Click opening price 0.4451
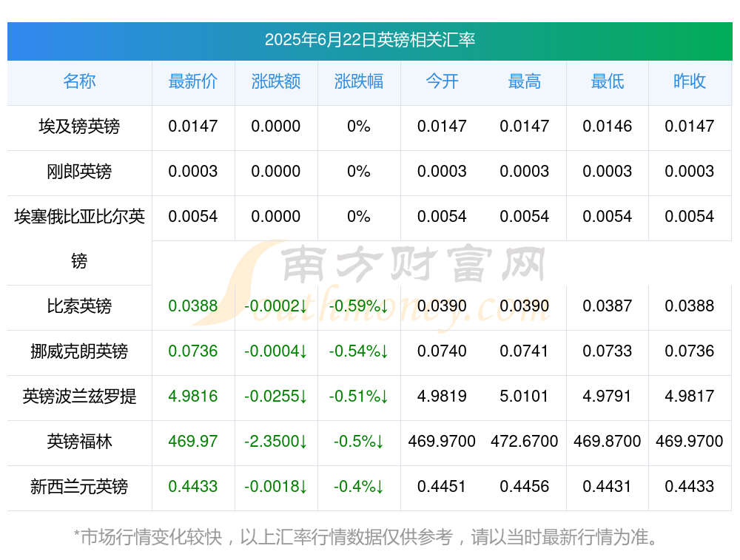Viewport: 740px width, 560px height. 442,487
